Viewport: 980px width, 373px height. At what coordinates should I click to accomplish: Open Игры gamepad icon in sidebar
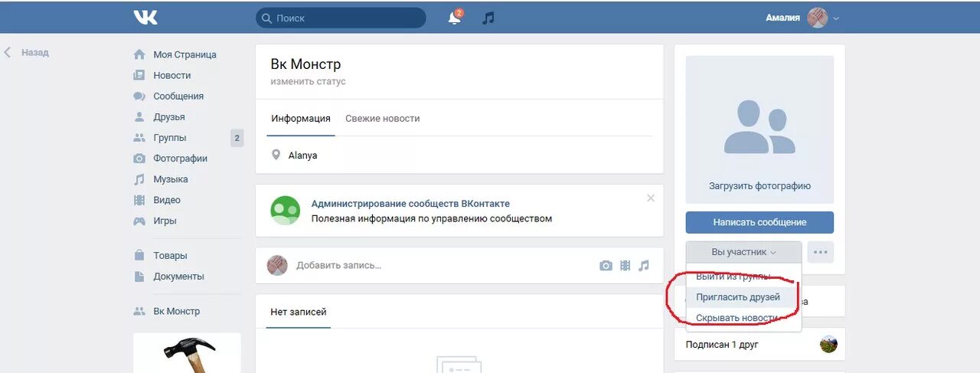click(x=139, y=221)
